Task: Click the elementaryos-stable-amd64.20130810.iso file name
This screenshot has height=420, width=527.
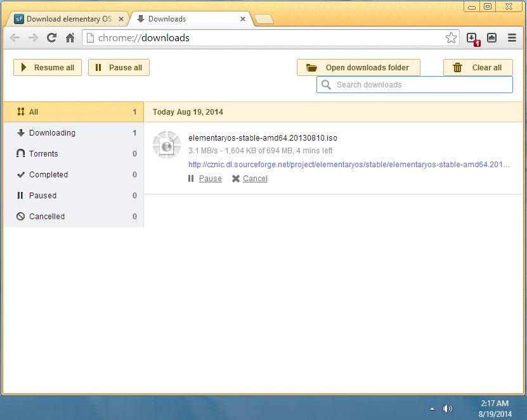Action: click(263, 138)
